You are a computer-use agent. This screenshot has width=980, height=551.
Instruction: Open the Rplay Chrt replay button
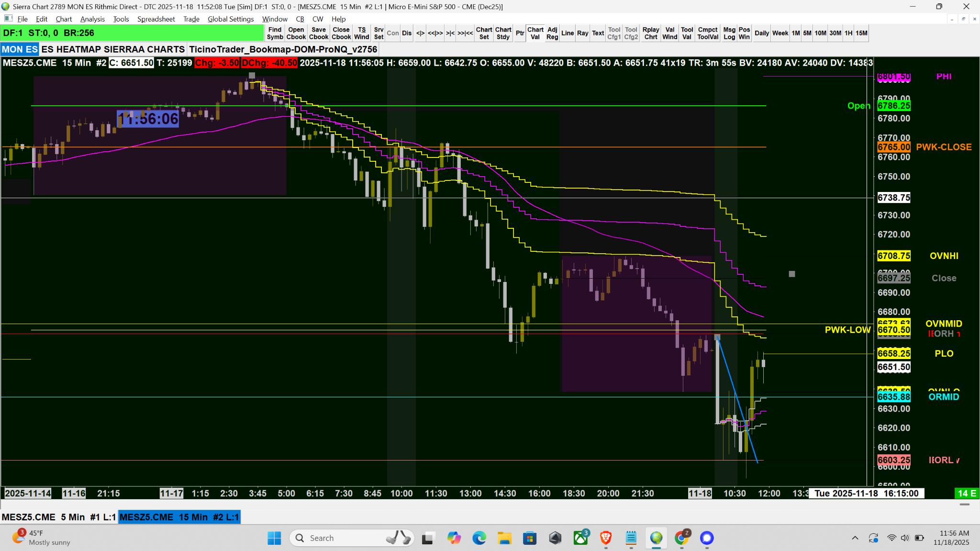pos(650,33)
